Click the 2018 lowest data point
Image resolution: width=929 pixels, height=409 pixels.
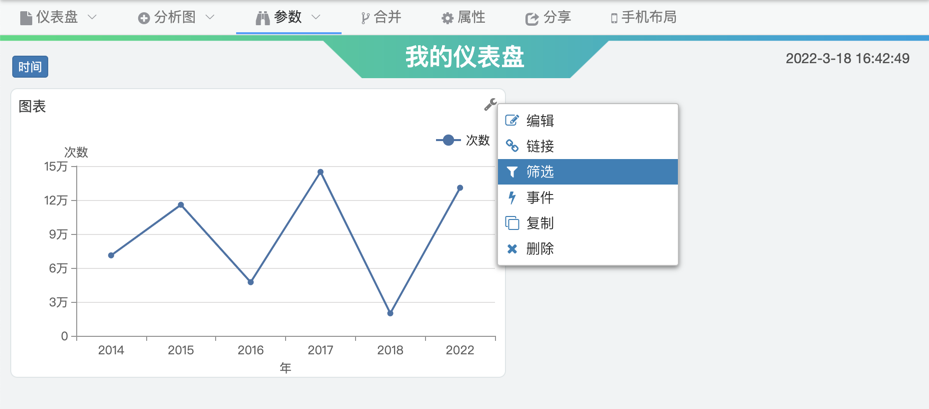click(x=390, y=313)
